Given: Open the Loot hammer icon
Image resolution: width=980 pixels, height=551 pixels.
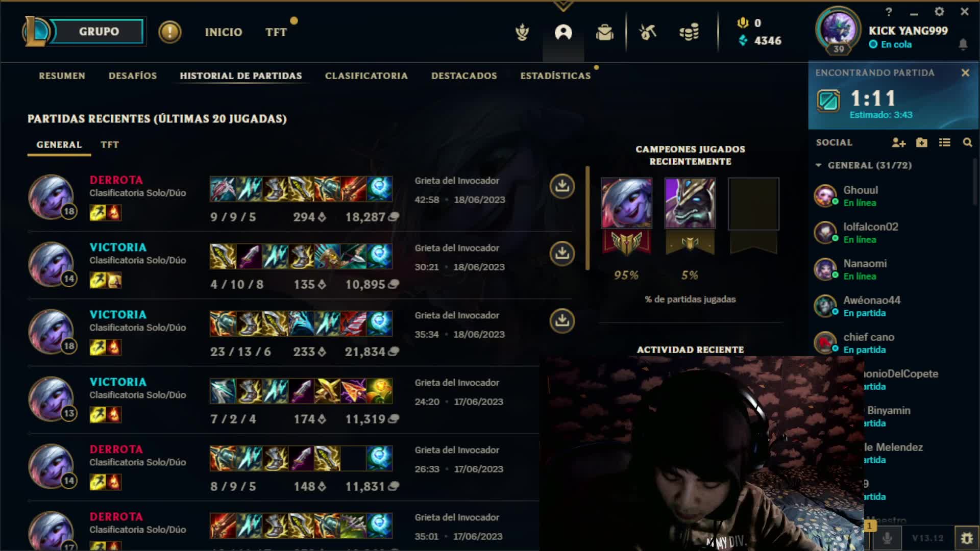Looking at the screenshot, I should (x=648, y=33).
